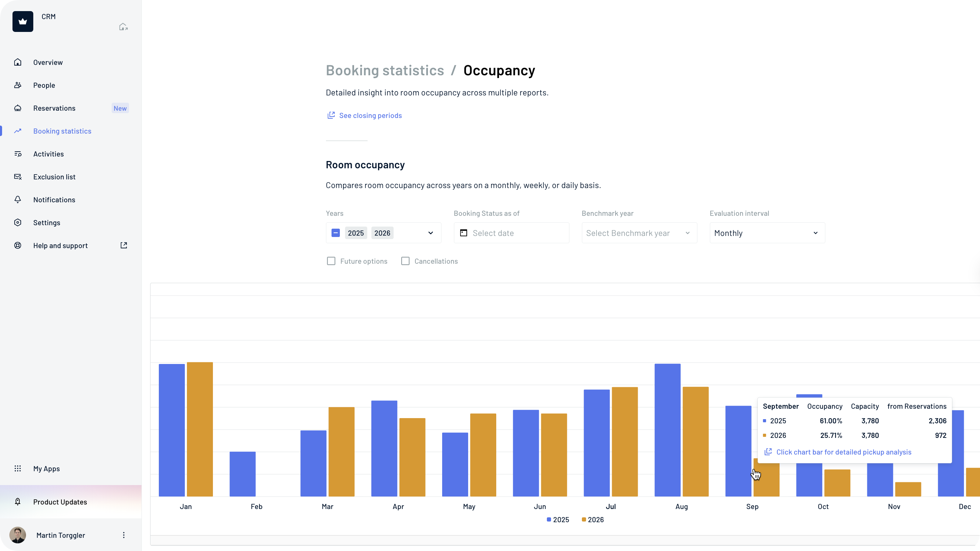This screenshot has height=551, width=980.
Task: Click the 972 reservations value in tooltip
Action: point(940,435)
